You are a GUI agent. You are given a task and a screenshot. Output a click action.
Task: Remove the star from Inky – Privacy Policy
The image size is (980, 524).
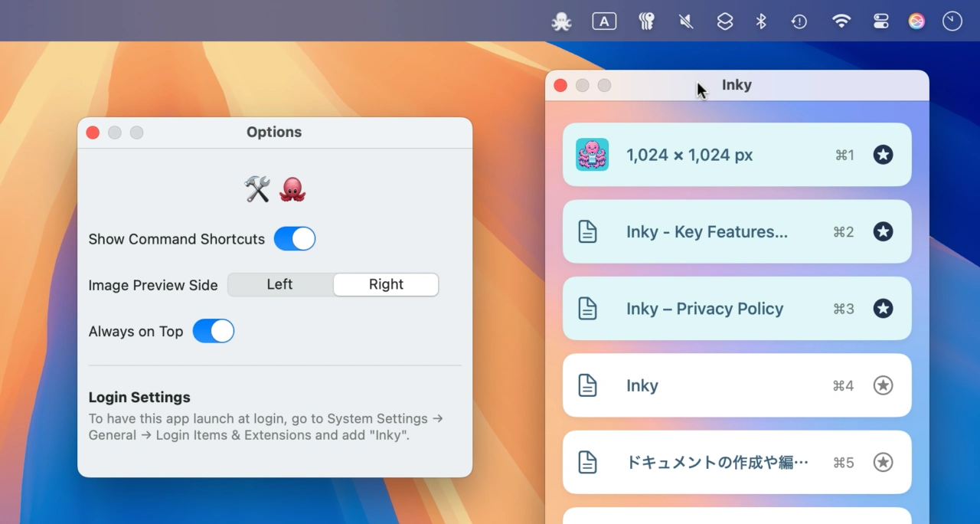pos(883,308)
